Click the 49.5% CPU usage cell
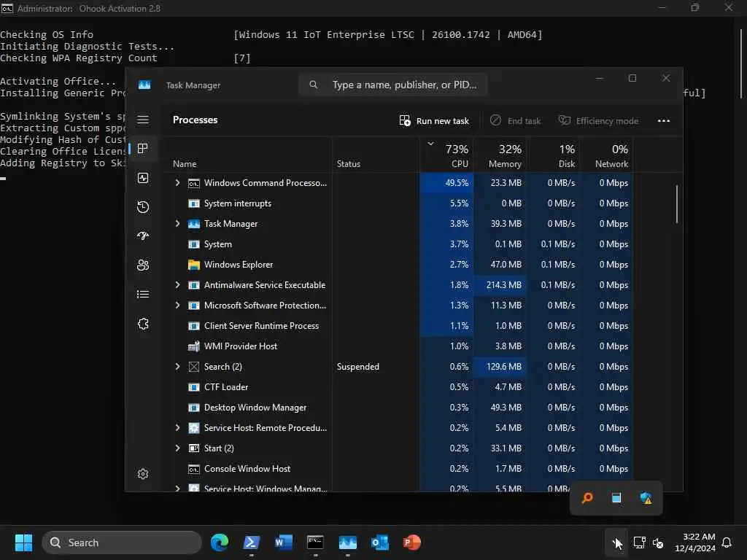 point(447,183)
